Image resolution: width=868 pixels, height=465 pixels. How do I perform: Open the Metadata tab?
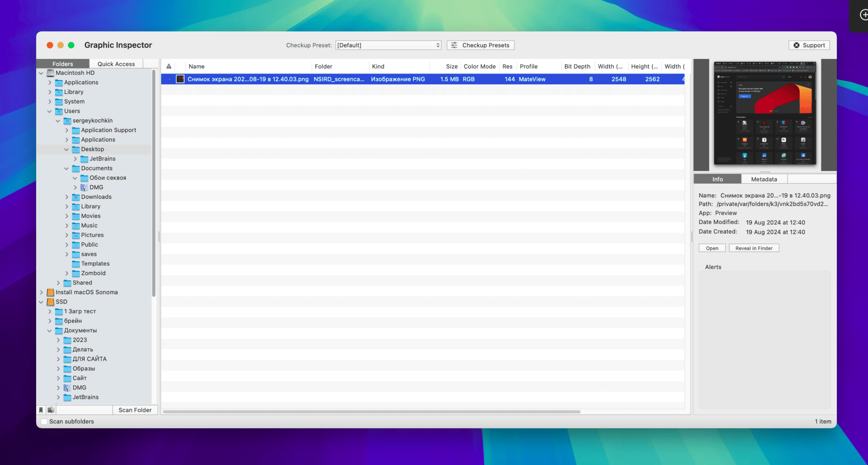pyautogui.click(x=764, y=179)
